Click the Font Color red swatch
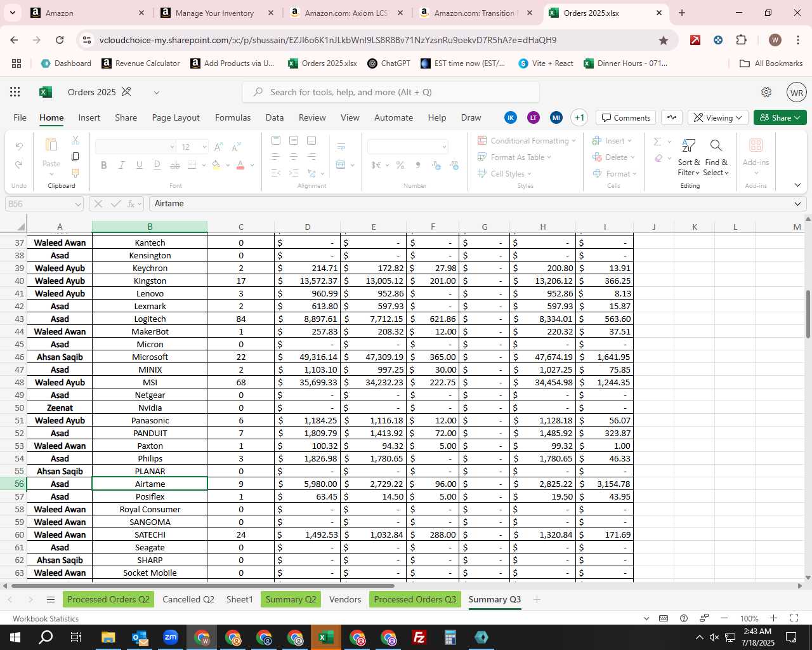This screenshot has width=812, height=650. [x=240, y=165]
